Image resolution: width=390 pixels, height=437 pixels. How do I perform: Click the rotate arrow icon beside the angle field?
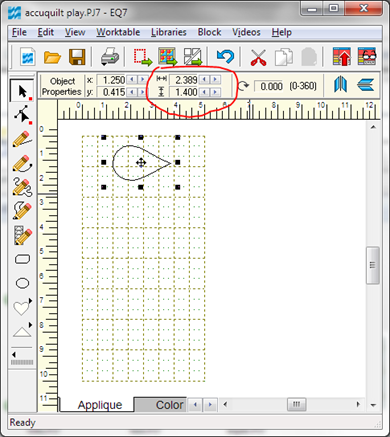[x=243, y=86]
